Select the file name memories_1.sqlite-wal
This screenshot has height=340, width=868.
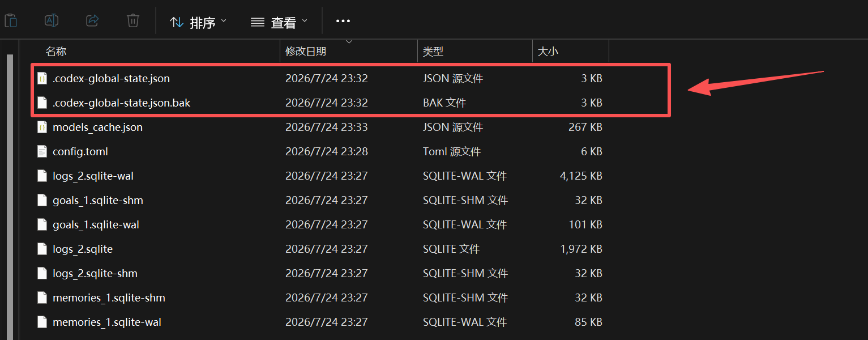(107, 322)
